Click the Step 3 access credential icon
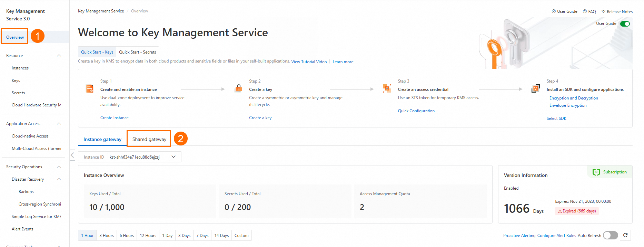 (x=387, y=88)
